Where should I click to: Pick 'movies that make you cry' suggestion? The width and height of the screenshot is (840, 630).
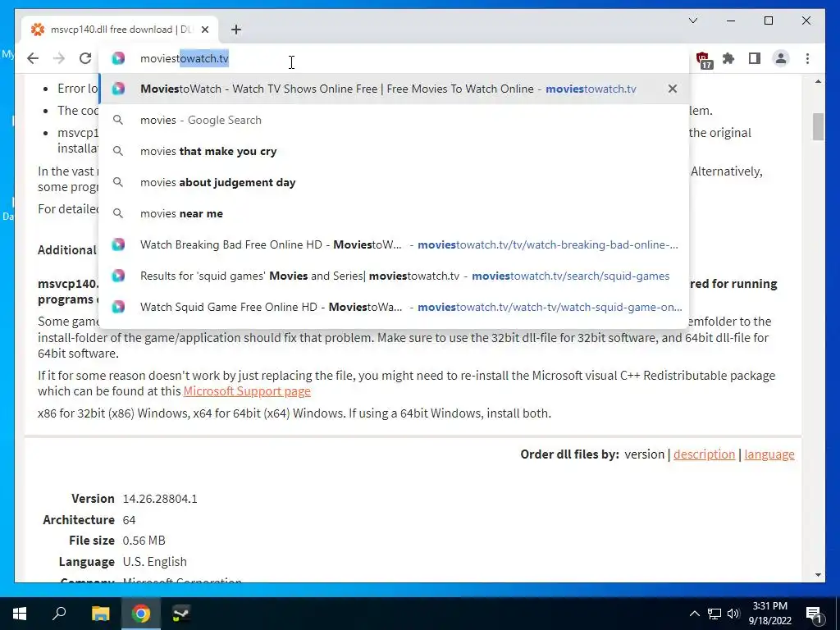coord(394,151)
